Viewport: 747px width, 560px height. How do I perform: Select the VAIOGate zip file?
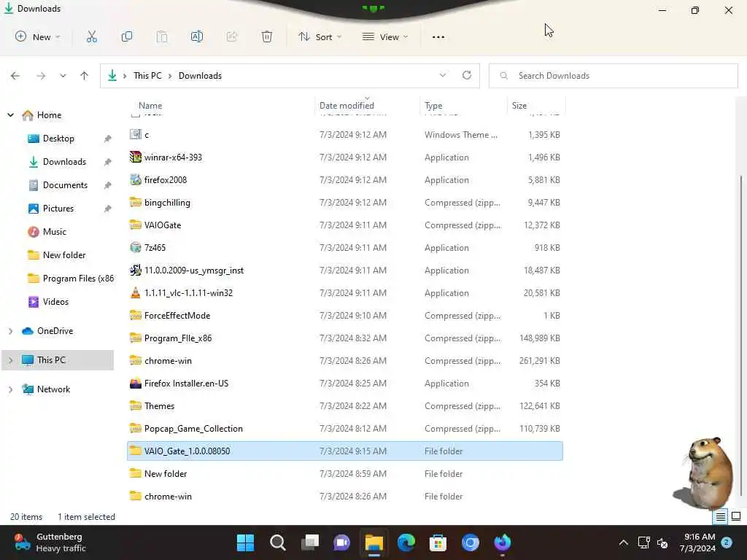345,225
